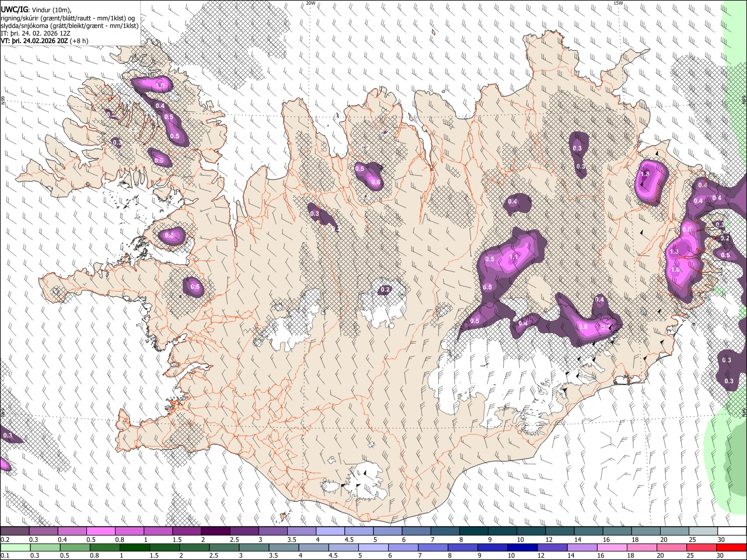Viewport: 747px width, 560px height.
Task: Pick the darkest purple 2 swatch in the snow legend
Action: point(215,531)
